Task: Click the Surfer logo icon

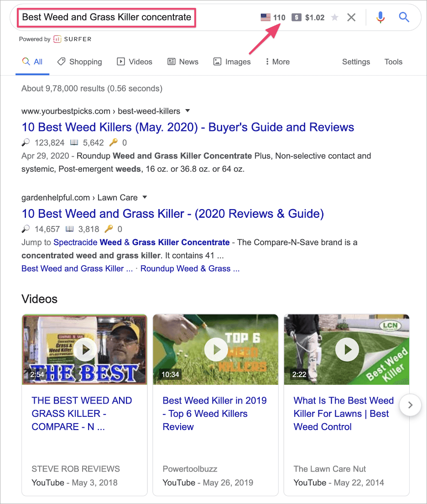Action: 57,39
